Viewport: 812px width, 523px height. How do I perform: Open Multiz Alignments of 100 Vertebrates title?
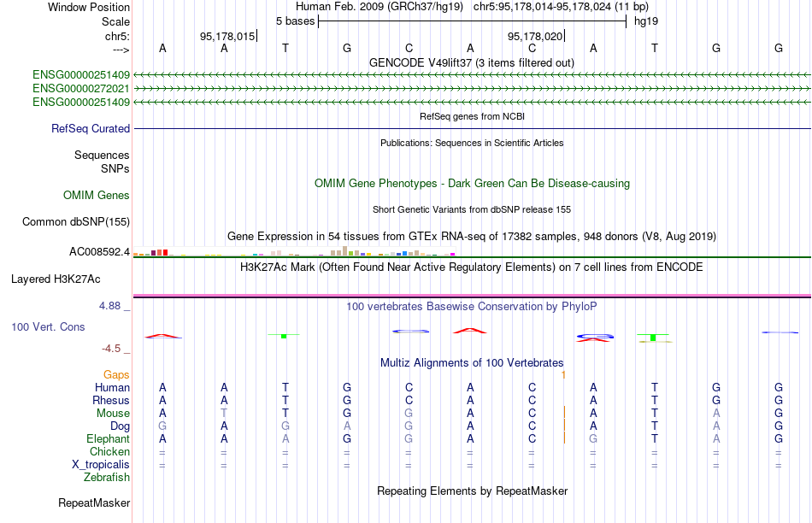(x=472, y=363)
